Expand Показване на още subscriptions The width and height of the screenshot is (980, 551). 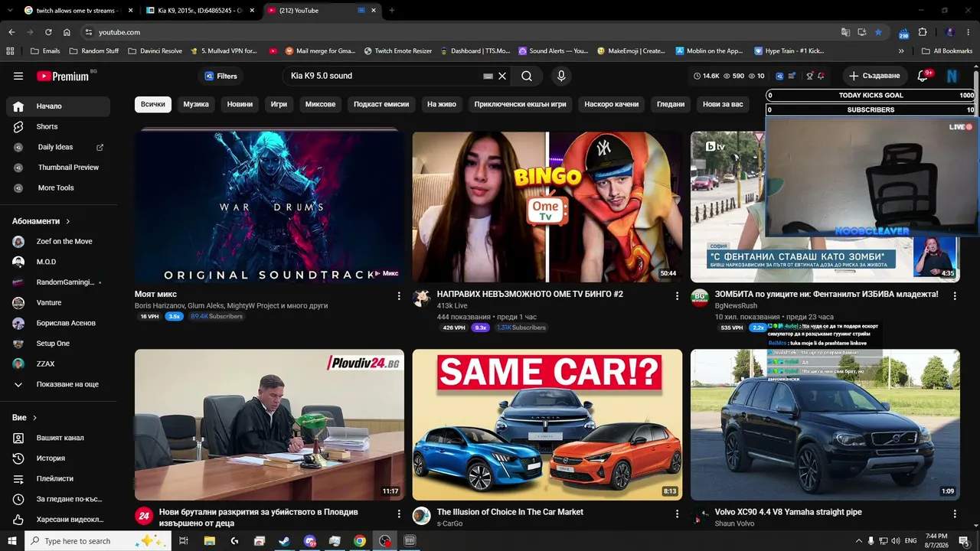(x=58, y=384)
